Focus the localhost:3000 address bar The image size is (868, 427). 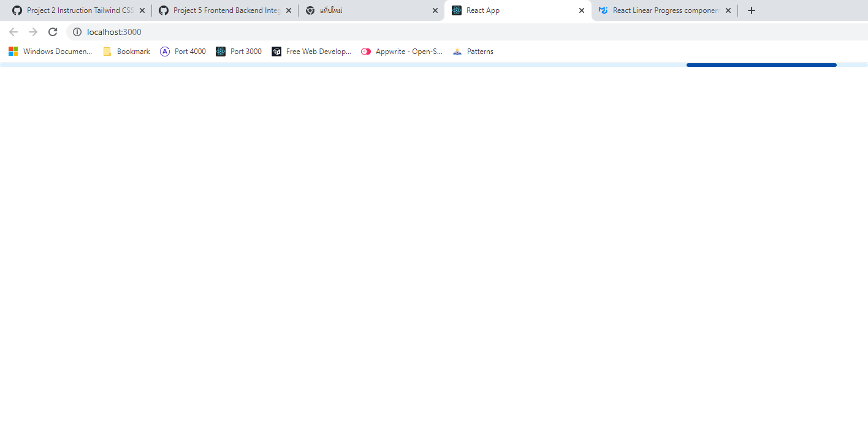(466, 32)
